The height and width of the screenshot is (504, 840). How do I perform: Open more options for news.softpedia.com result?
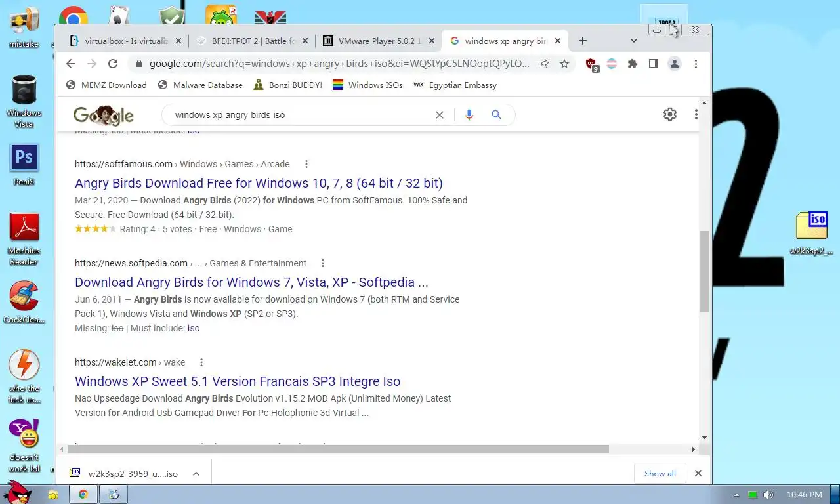322,263
